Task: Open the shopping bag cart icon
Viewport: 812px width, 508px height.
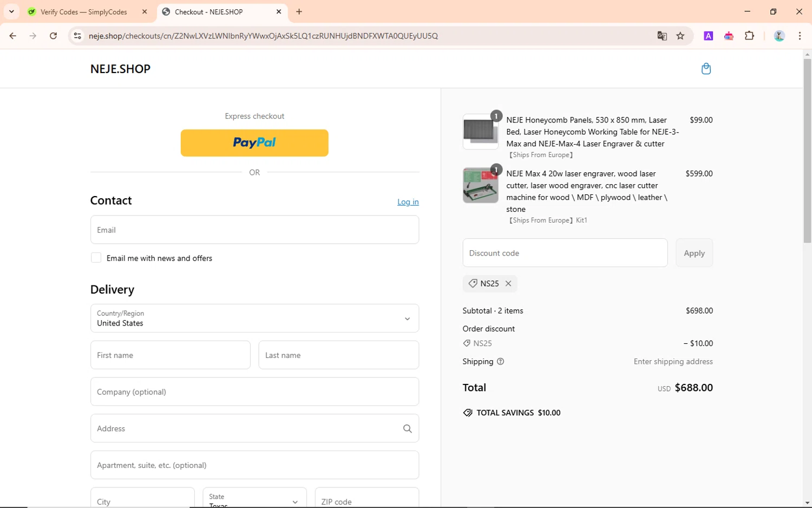Action: [x=706, y=69]
